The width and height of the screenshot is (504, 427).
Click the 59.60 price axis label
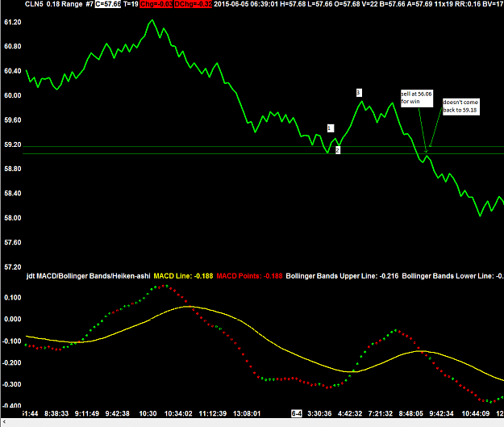tap(13, 120)
